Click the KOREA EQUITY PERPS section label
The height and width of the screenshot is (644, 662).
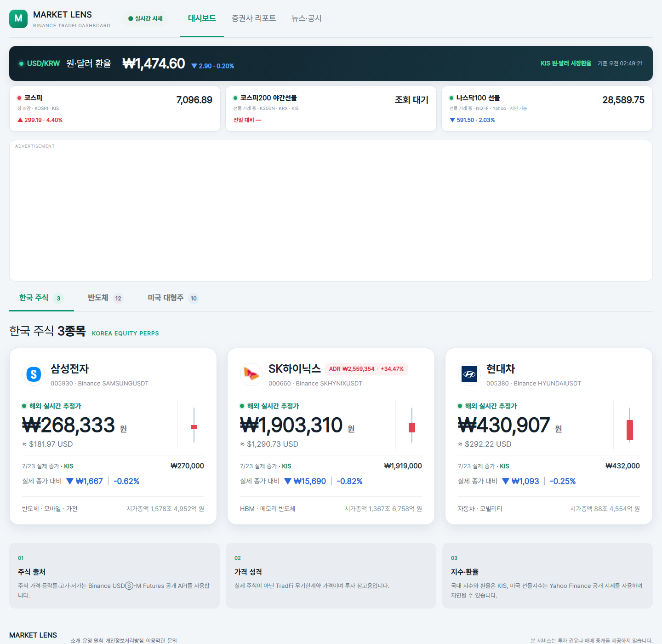pos(126,333)
